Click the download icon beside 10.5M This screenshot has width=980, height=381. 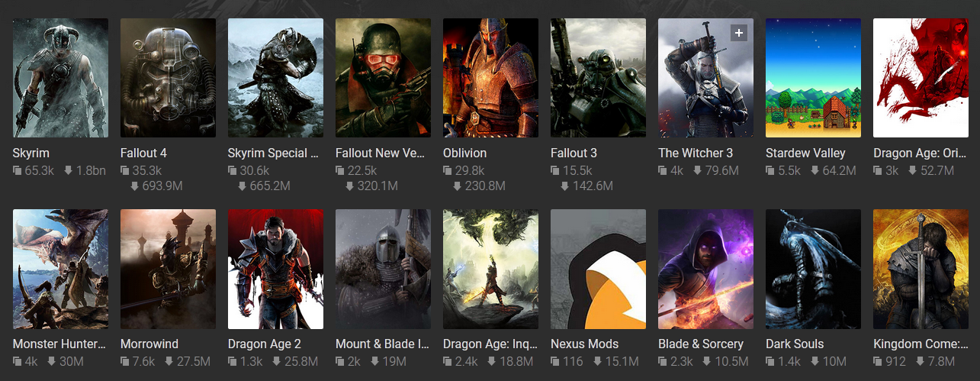[707, 362]
